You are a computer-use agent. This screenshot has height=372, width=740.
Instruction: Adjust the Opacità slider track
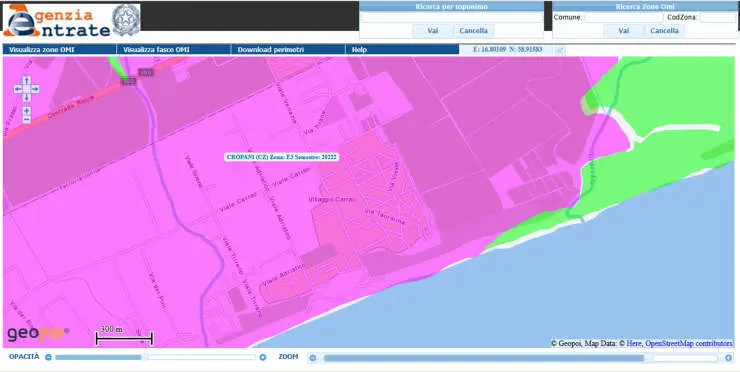(x=155, y=357)
